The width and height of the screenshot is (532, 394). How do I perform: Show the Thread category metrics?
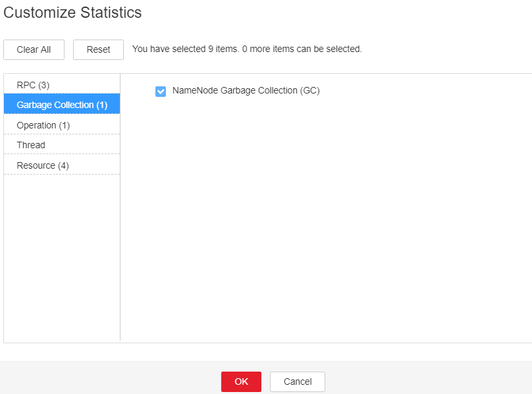click(62, 145)
